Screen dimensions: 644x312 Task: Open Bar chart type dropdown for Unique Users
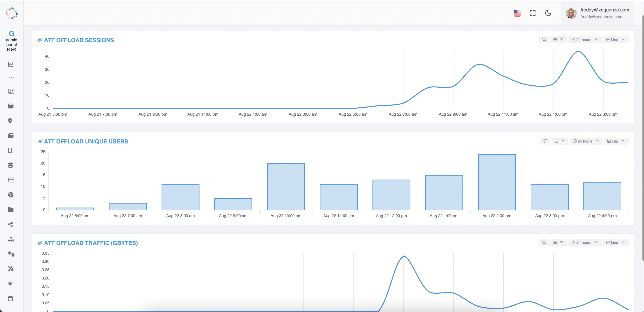616,141
